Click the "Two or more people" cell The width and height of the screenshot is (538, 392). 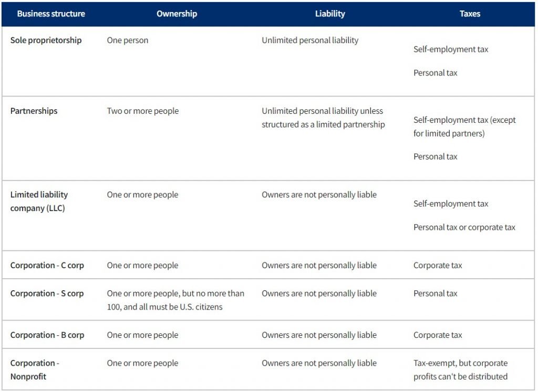[x=143, y=111]
